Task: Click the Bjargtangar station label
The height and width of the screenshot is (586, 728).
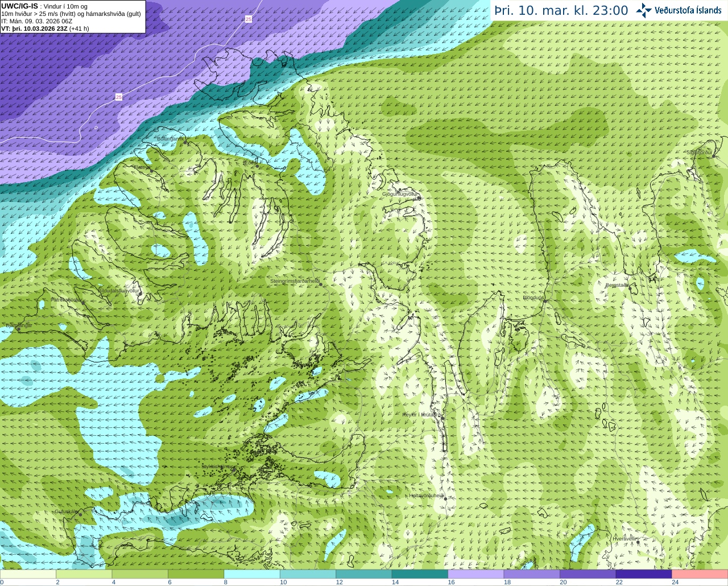Action: 18,325
